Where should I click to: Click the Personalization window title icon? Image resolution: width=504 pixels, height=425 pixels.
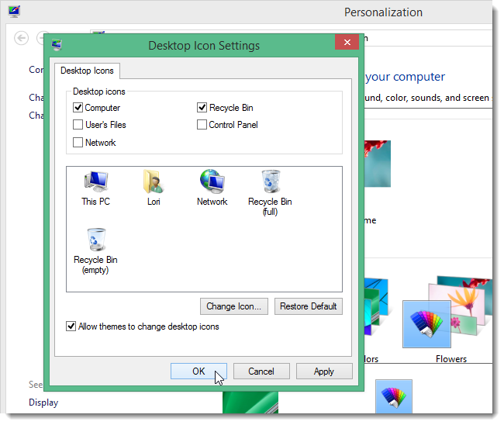(14, 12)
